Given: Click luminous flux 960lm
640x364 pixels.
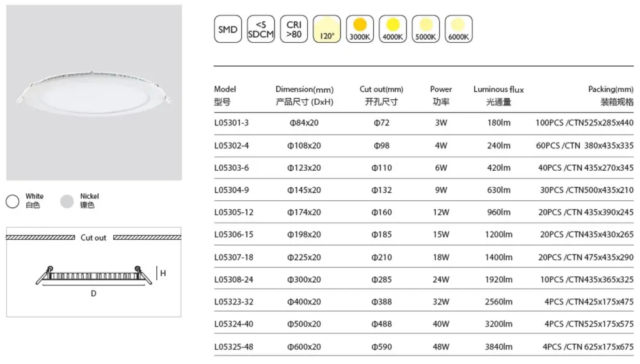Looking at the screenshot, I should (499, 212).
